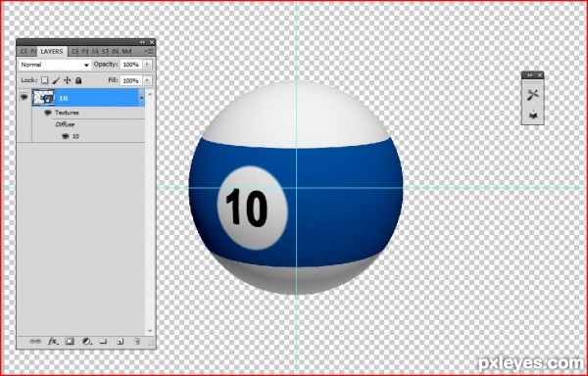The image size is (588, 376).
Task: Close the small floating icon panel
Action: 540,75
